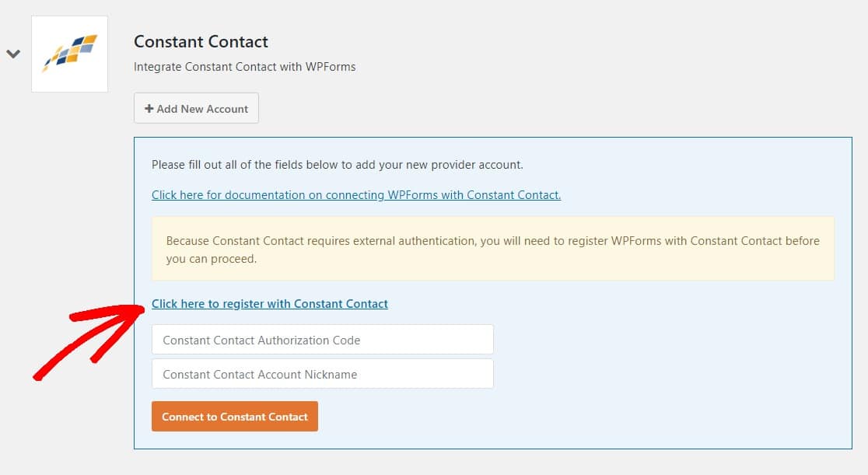The width and height of the screenshot is (868, 475).
Task: Click the Add New Account button
Action: 196,109
